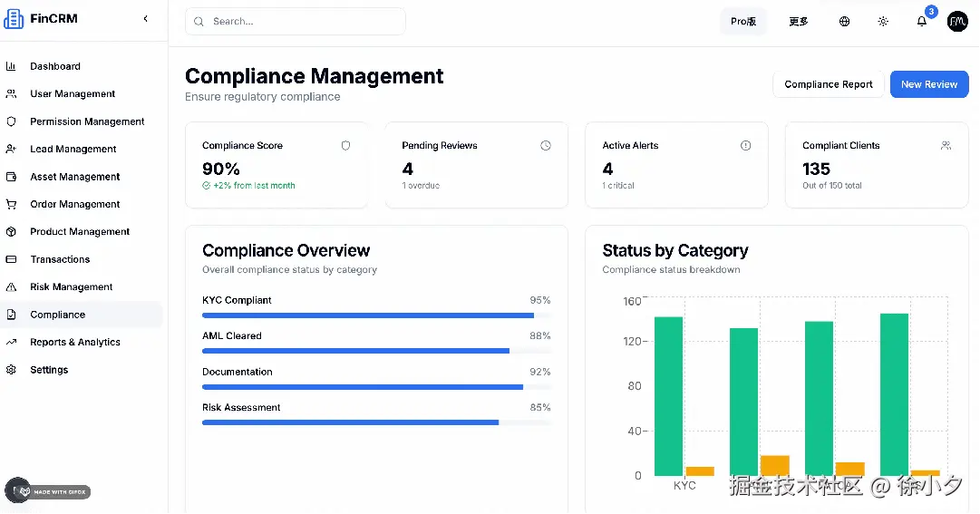Click the globe language icon
980x514 pixels.
click(x=844, y=21)
